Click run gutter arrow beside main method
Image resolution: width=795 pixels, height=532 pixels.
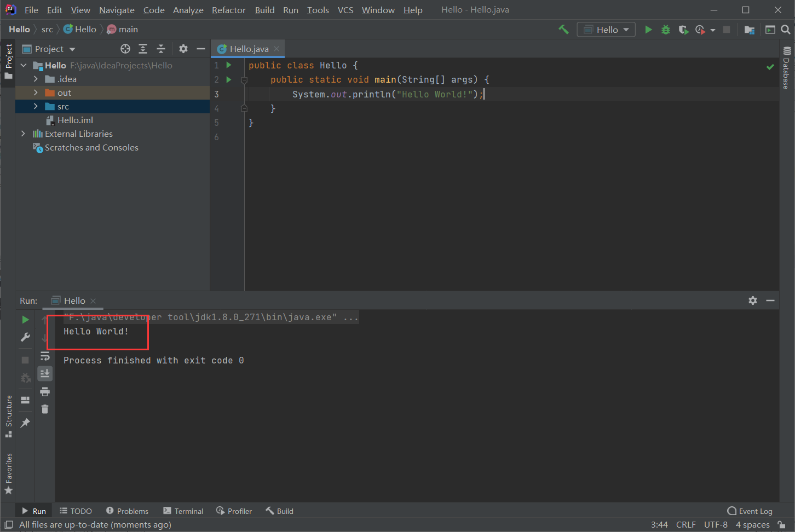click(x=229, y=79)
